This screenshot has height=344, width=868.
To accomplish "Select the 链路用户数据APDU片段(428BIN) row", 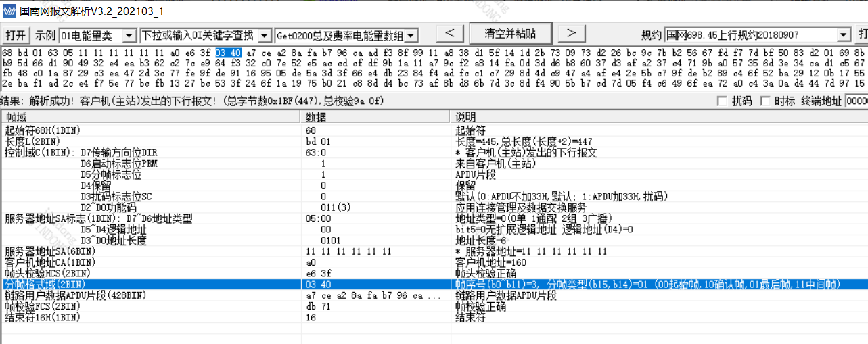I will 433,295.
